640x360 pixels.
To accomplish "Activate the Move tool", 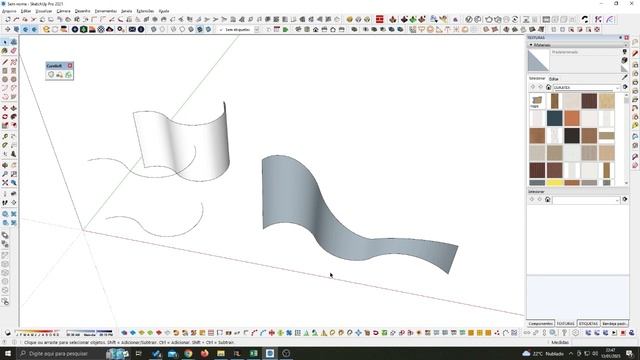I will [5, 108].
